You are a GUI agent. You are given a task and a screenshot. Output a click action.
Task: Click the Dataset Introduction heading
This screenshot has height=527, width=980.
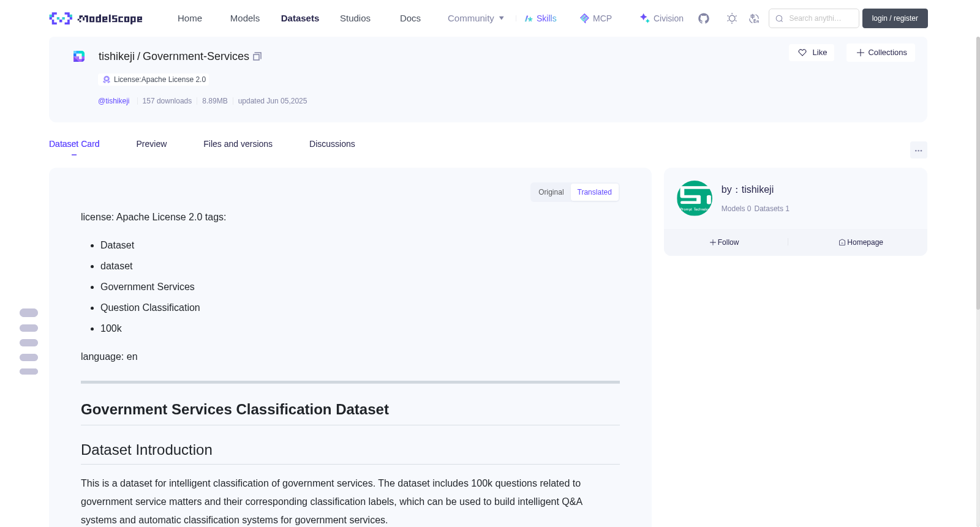[x=146, y=450]
